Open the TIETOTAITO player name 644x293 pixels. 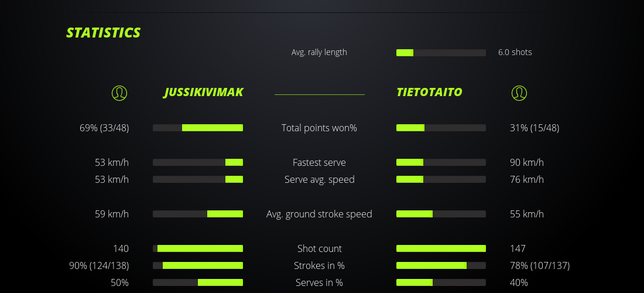pyautogui.click(x=429, y=92)
